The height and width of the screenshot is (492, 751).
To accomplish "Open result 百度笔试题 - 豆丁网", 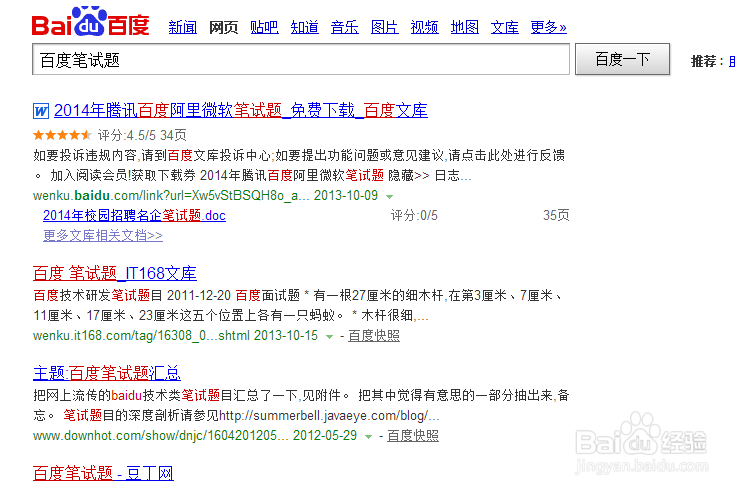I will pyautogui.click(x=103, y=473).
